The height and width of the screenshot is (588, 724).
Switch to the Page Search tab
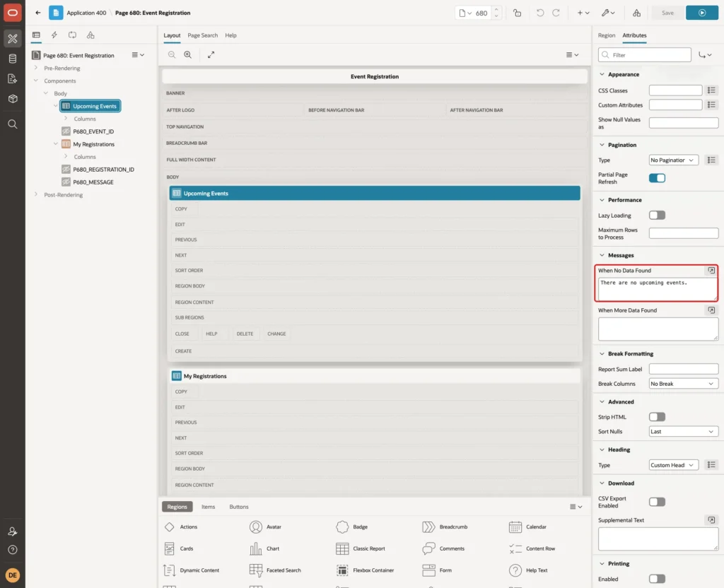click(x=202, y=35)
